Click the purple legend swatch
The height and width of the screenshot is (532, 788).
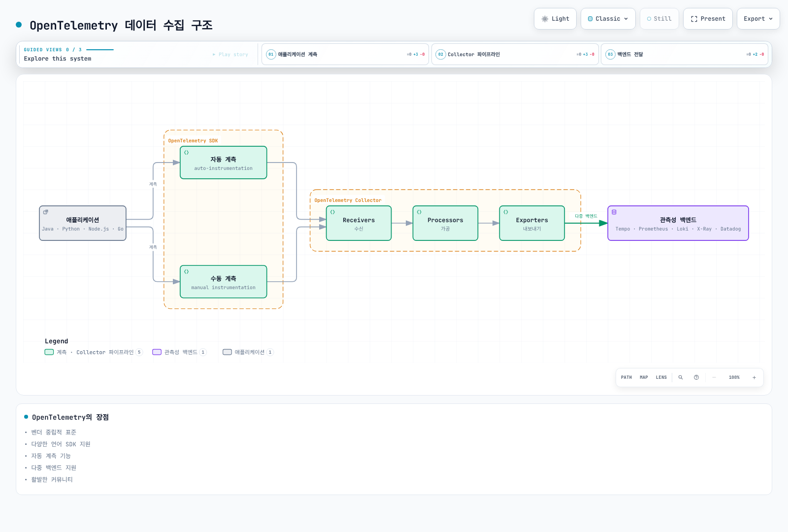click(157, 352)
